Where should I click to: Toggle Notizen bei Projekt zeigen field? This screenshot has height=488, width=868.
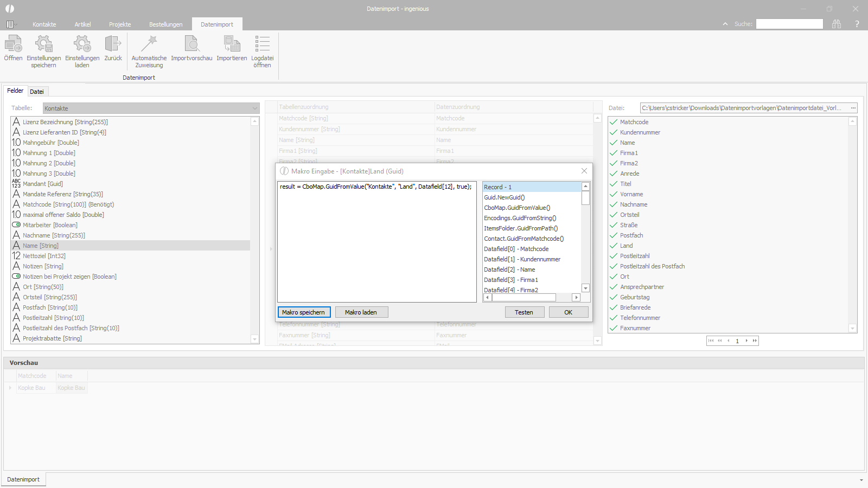coord(16,277)
